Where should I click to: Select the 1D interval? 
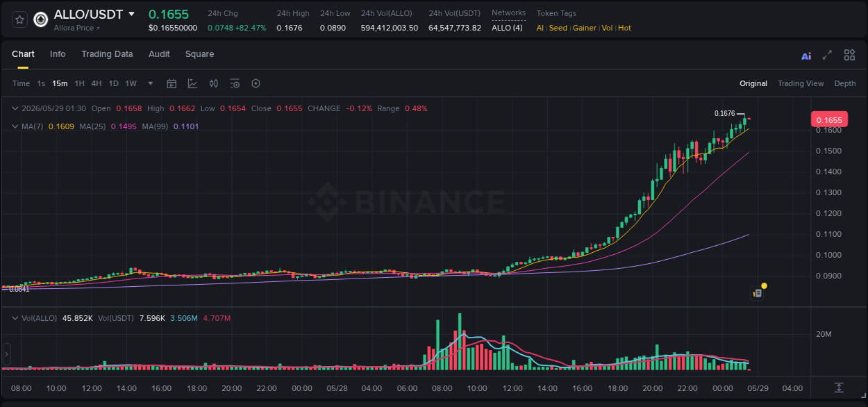[x=113, y=83]
